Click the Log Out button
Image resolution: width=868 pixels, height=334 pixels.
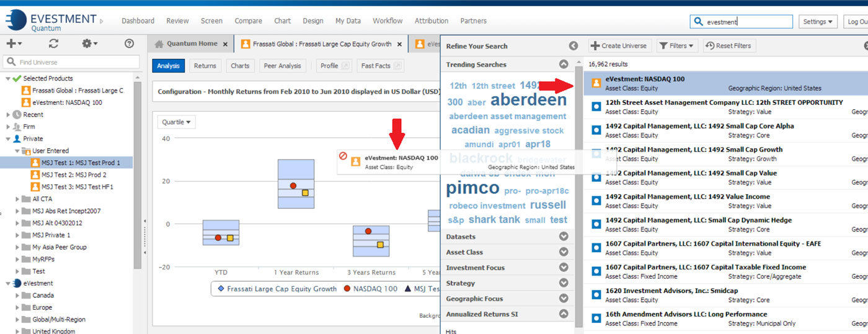pos(856,22)
